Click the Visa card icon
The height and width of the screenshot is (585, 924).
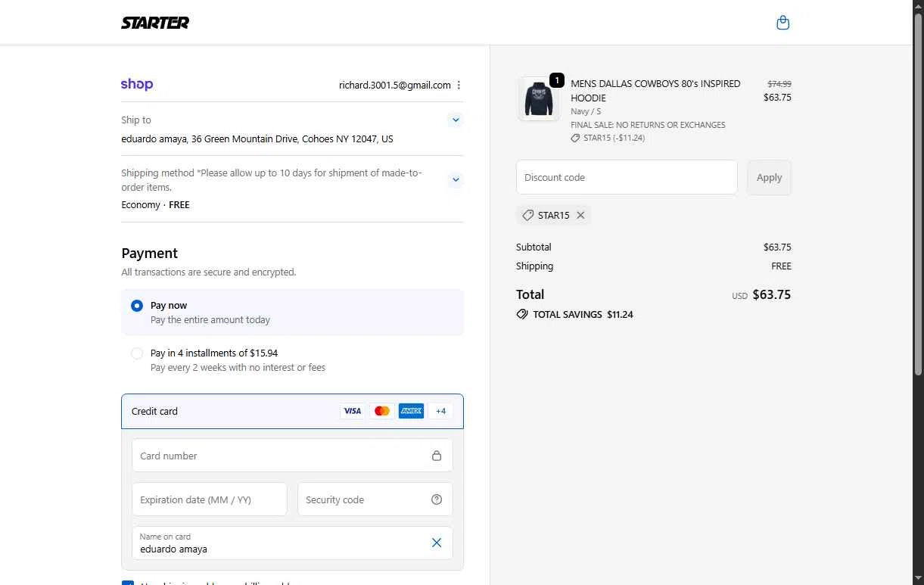[352, 411]
